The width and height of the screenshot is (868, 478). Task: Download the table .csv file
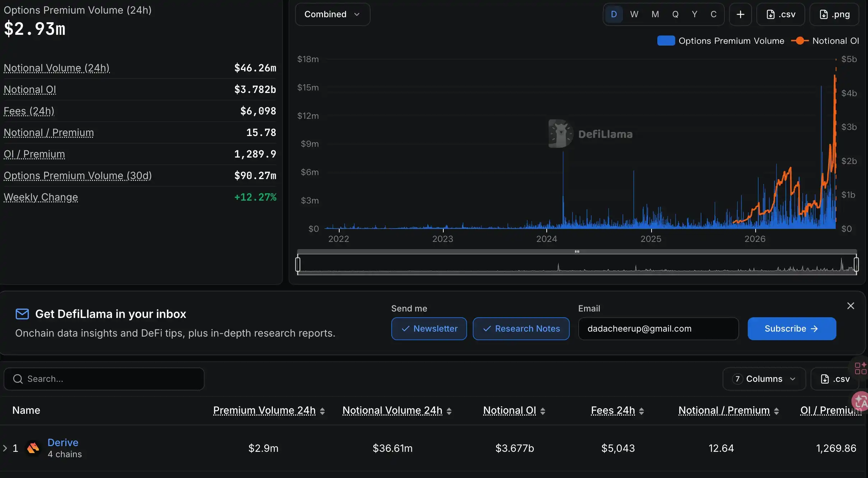coord(835,379)
